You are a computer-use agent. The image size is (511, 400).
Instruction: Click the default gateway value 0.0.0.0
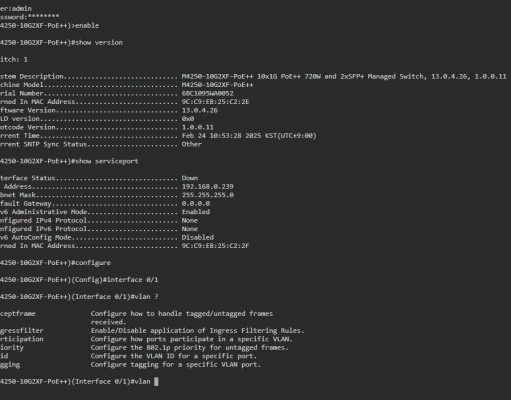pos(196,203)
